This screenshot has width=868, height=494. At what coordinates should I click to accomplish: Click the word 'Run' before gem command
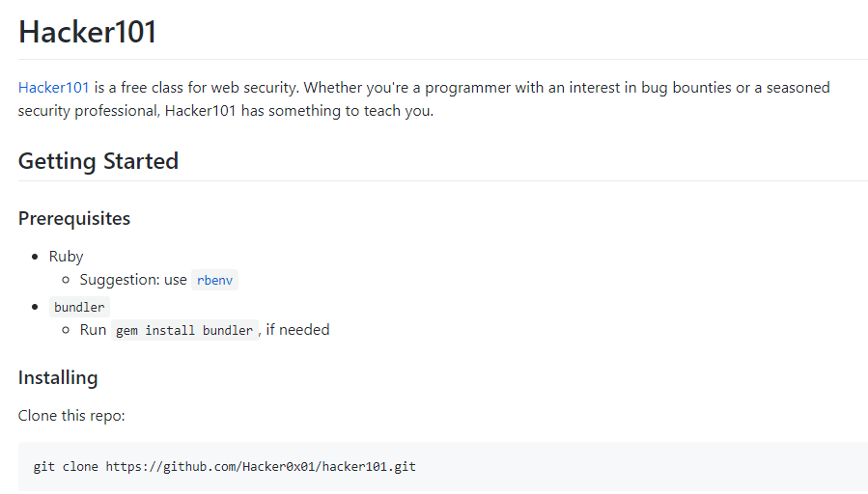click(93, 330)
